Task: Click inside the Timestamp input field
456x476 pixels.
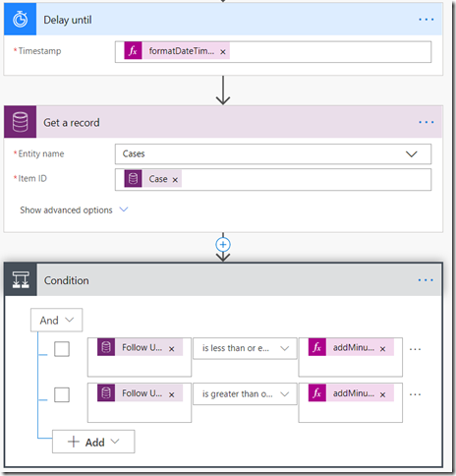Action: pyautogui.click(x=330, y=52)
